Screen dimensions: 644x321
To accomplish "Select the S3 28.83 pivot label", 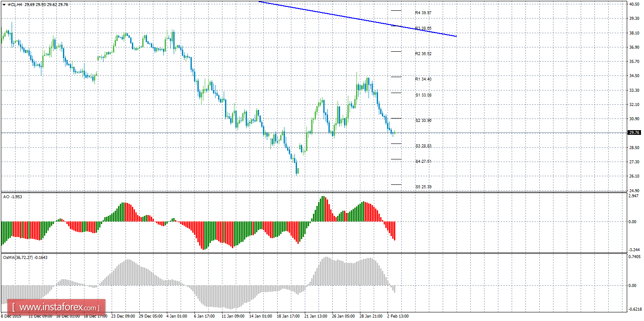I will 423,146.
